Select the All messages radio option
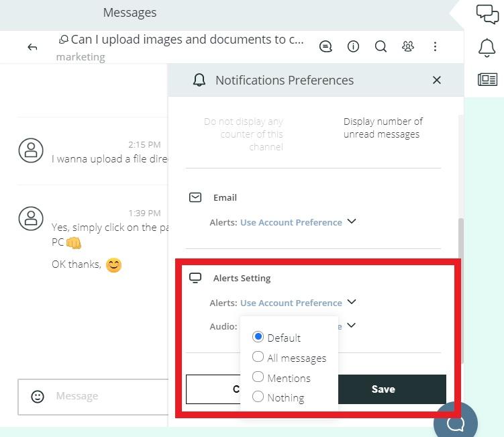This screenshot has height=437, width=504. tap(258, 357)
